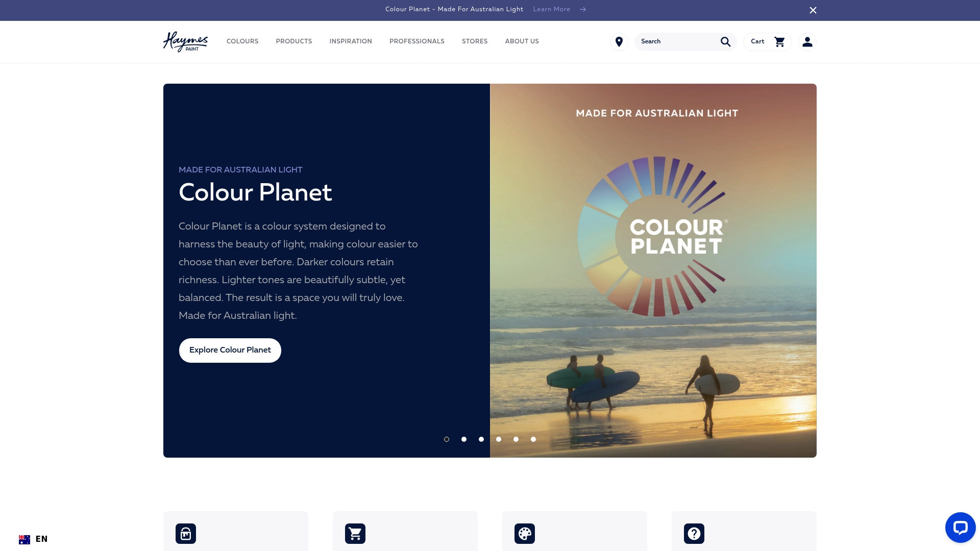Open the Cart button label
Image resolution: width=980 pixels, height=551 pixels.
click(x=757, y=42)
